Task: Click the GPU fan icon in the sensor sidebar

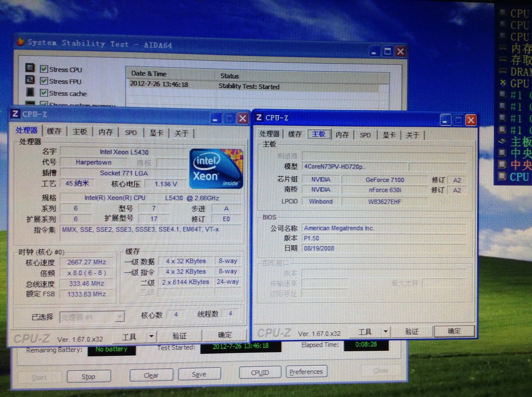Action: coord(503,83)
